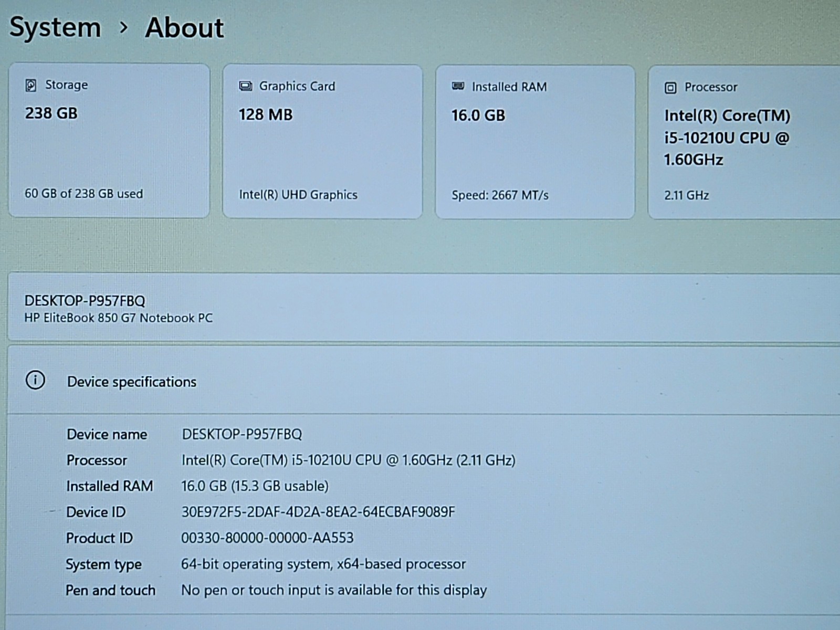Viewport: 840px width, 630px height.
Task: Click the '238 GB' storage value
Action: click(x=51, y=113)
